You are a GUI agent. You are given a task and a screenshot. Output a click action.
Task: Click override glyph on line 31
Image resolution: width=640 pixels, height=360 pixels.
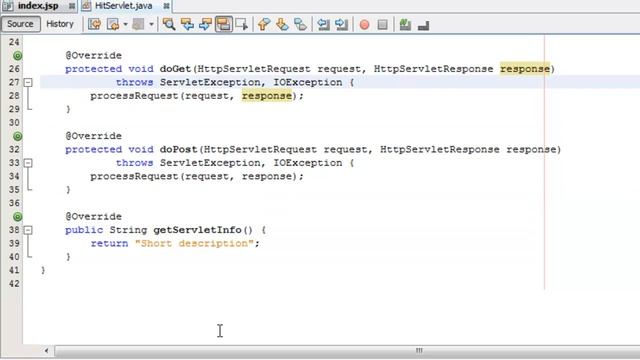pos(18,136)
